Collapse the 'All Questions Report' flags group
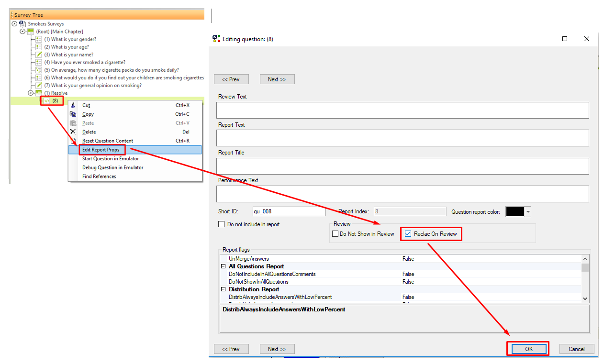Screen dimensions: 604x364 coord(224,266)
